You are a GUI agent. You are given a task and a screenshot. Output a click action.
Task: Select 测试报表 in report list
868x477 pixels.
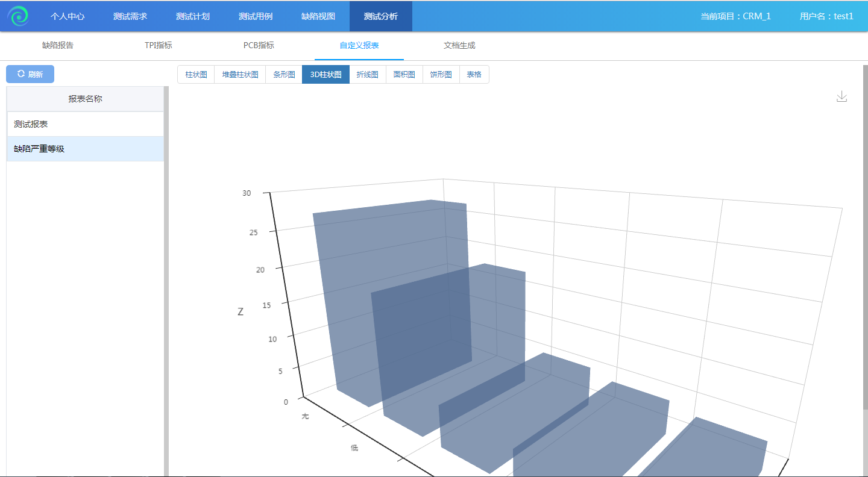(x=85, y=124)
